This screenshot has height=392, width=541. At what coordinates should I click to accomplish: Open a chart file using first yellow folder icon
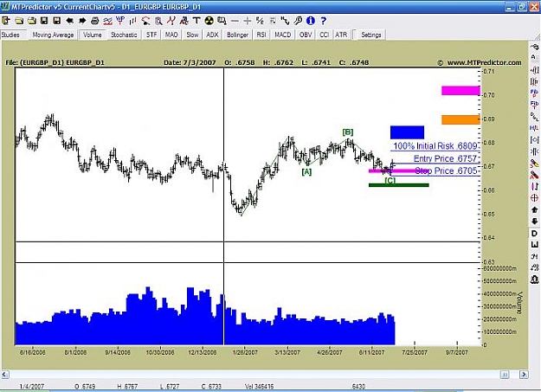coord(19,21)
